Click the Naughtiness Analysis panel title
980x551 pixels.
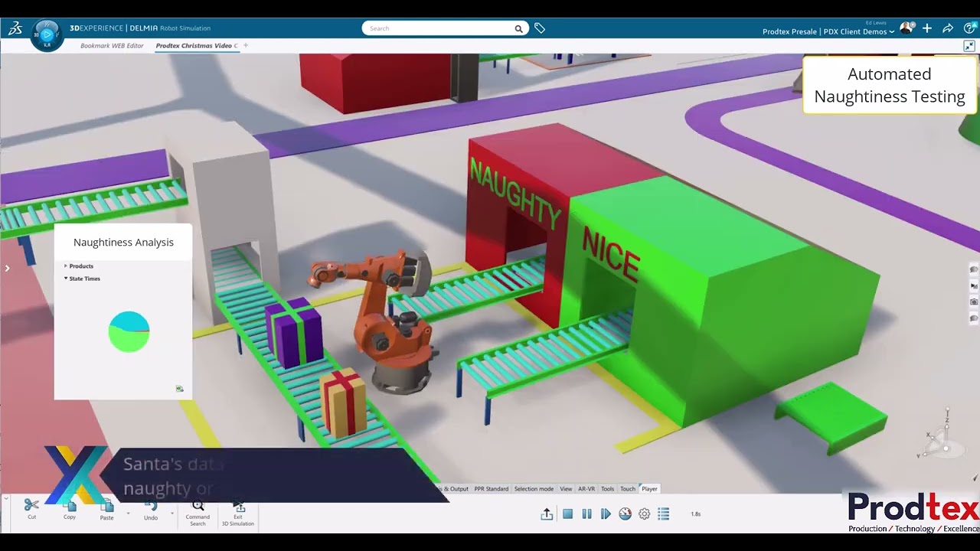pyautogui.click(x=123, y=243)
